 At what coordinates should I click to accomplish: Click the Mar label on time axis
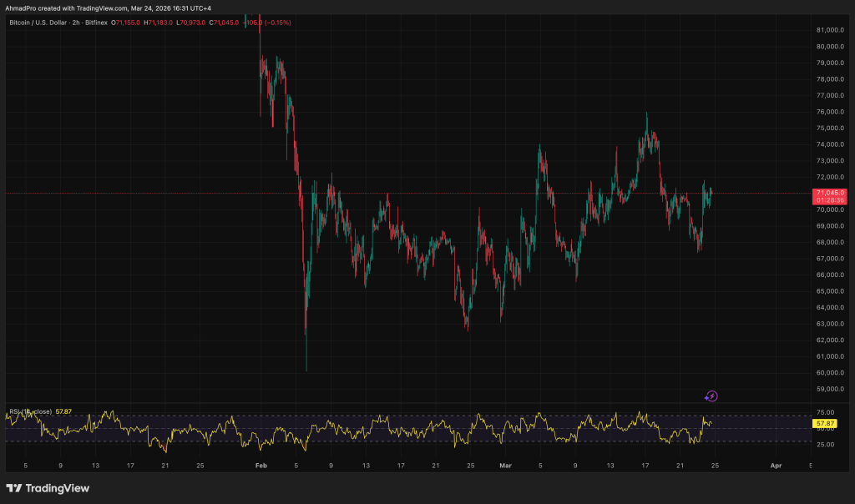pyautogui.click(x=504, y=464)
